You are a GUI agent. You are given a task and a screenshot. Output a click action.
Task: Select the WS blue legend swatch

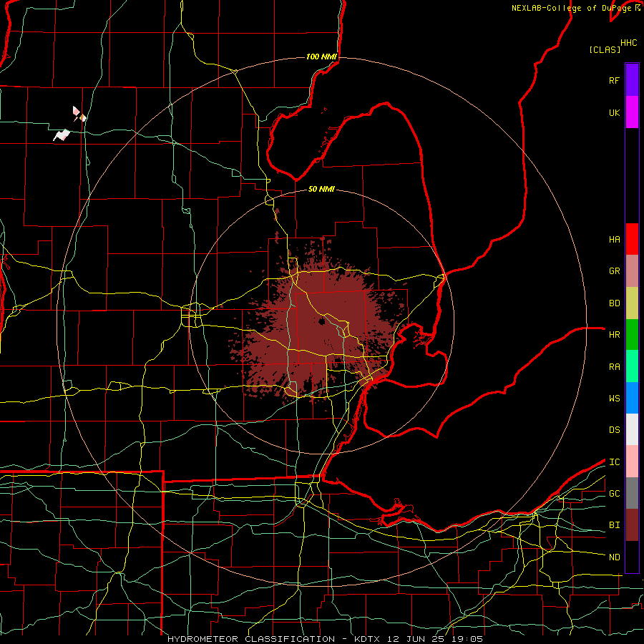coord(632,398)
